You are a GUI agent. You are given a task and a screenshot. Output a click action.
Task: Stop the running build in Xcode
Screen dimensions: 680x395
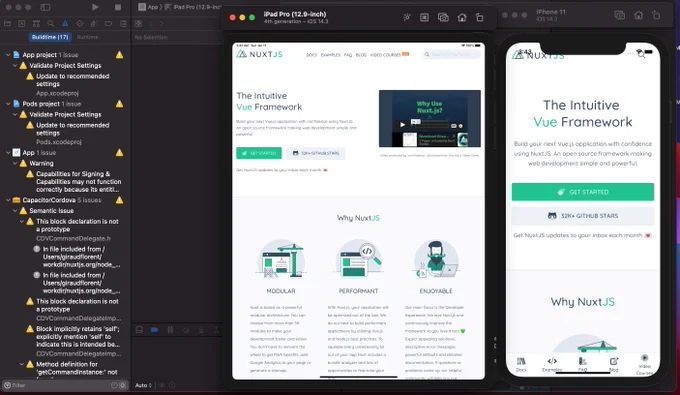click(118, 7)
